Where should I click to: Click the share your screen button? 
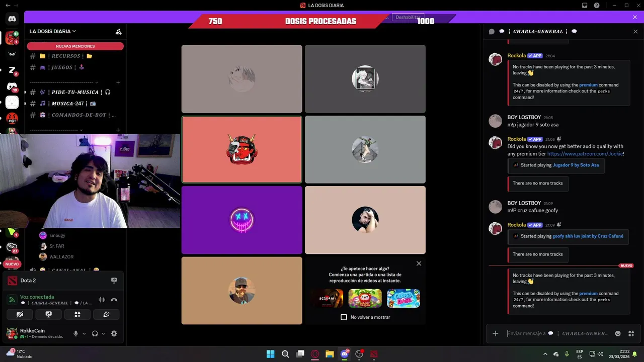[49, 314]
